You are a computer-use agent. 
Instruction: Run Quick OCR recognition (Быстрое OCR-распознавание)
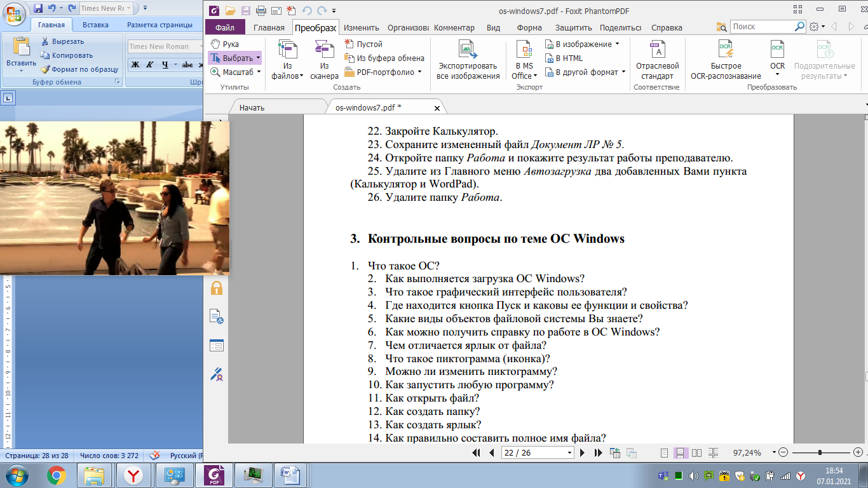coord(726,60)
